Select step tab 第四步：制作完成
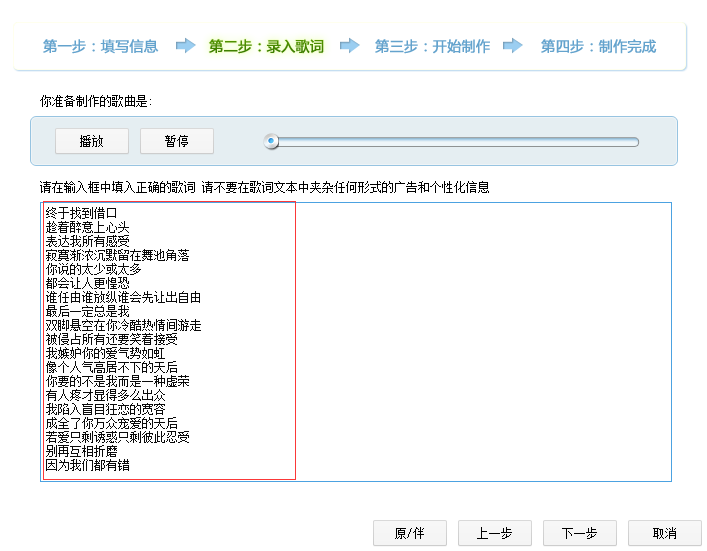 pyautogui.click(x=598, y=46)
